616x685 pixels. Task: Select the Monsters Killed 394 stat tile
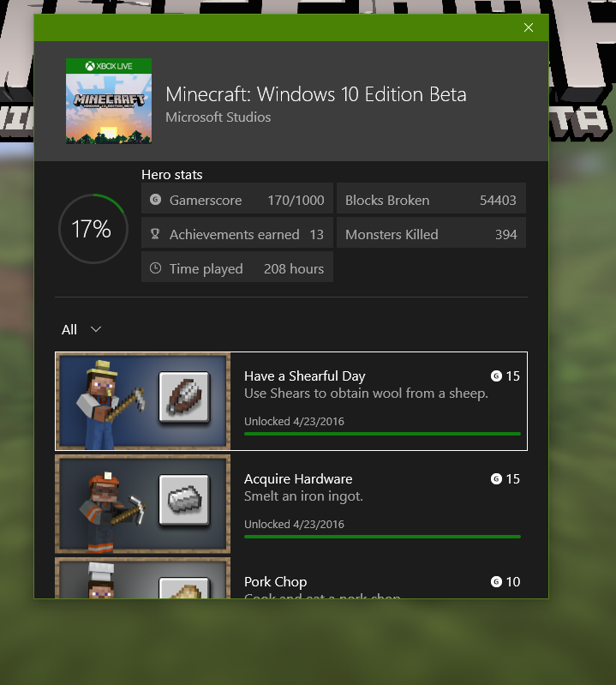click(x=431, y=234)
